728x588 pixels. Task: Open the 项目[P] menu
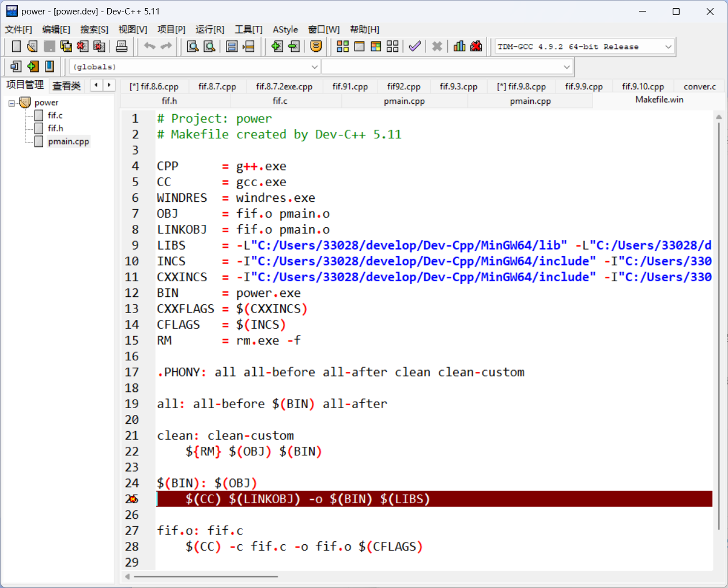click(x=171, y=29)
